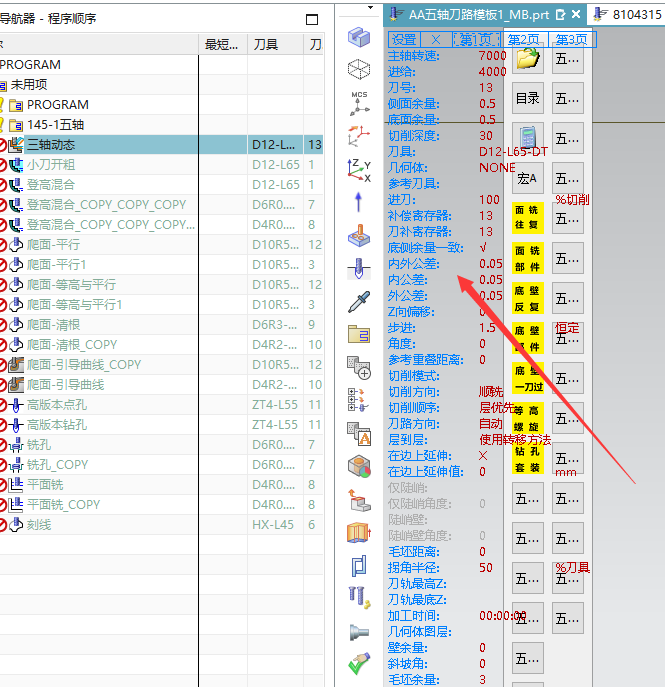Click the orange pin on blue plate icon

tap(359, 235)
